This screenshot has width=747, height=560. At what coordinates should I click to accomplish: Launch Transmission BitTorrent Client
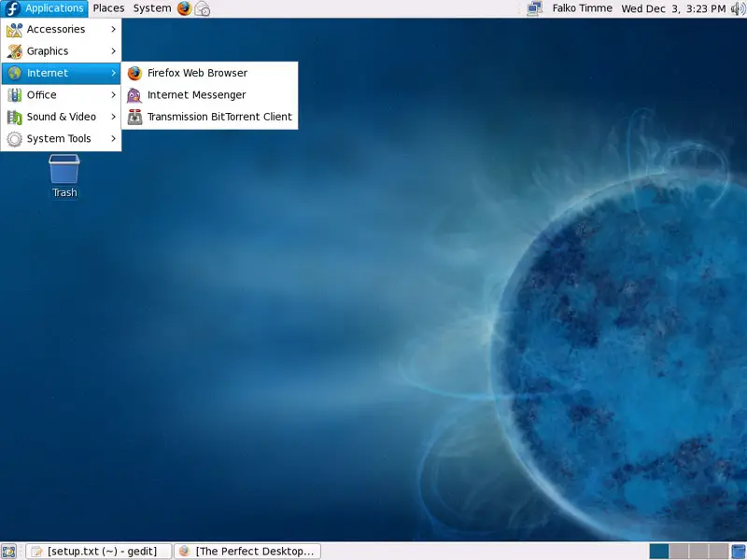(209, 118)
